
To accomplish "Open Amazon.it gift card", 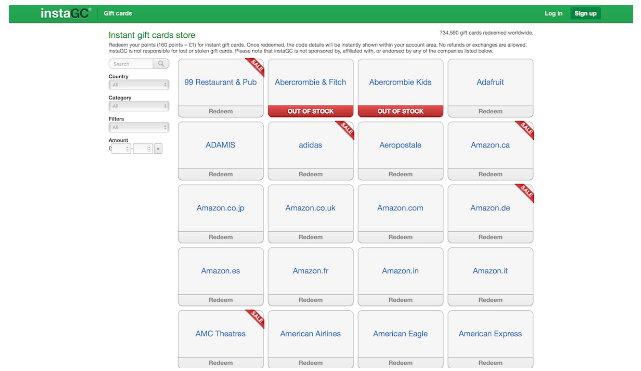I will click(x=491, y=271).
